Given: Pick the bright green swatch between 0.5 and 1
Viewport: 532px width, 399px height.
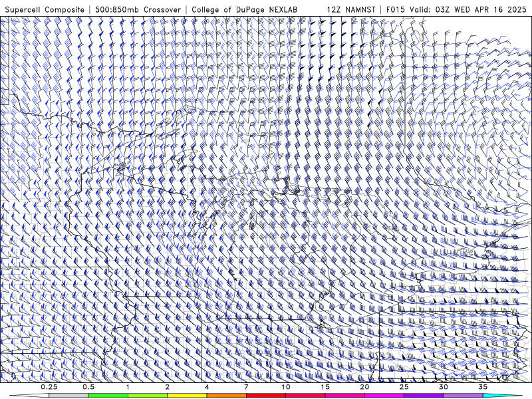Looking at the screenshot, I should point(108,396).
